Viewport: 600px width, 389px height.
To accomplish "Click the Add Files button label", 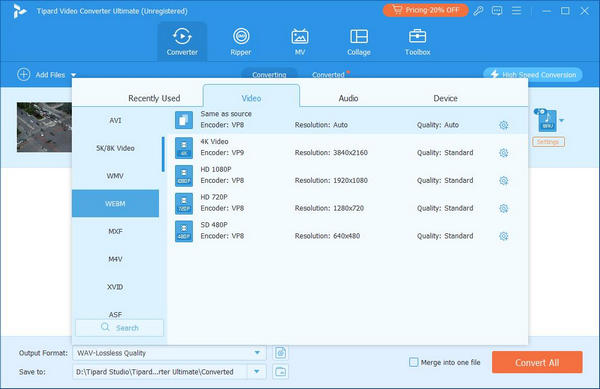I will (x=50, y=75).
